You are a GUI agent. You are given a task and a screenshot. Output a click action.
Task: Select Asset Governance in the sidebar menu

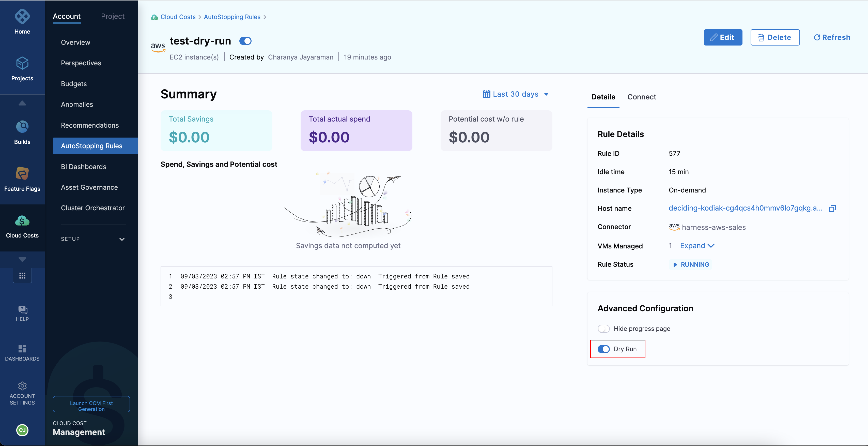pos(89,187)
